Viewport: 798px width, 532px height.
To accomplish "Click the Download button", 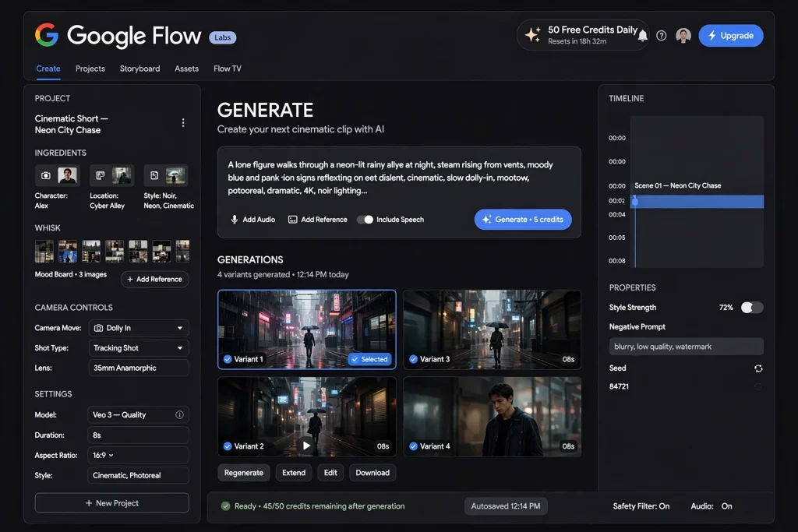I will 373,473.
